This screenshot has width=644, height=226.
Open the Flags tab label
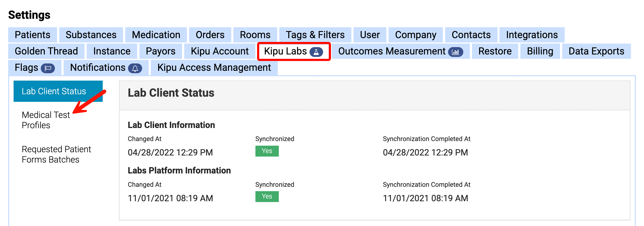click(x=26, y=68)
